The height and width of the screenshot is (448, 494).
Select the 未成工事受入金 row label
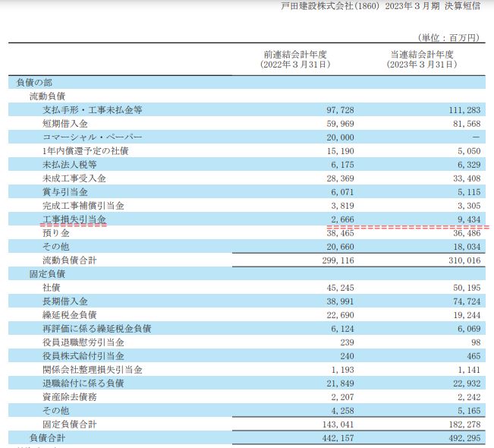(74, 178)
